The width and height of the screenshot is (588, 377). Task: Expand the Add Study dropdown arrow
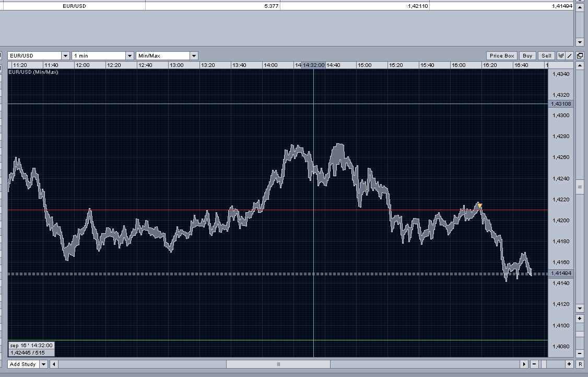point(43,364)
